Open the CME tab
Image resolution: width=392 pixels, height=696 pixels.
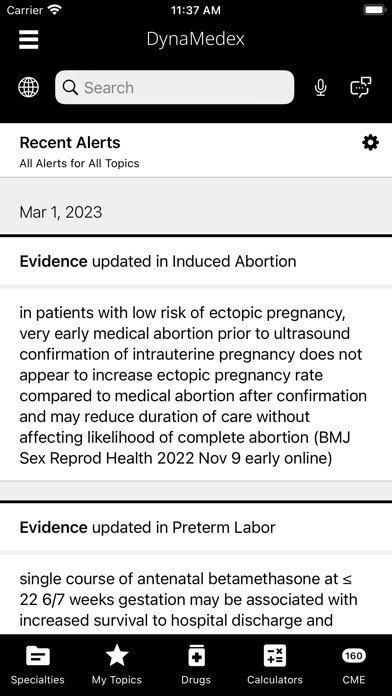[x=354, y=664]
